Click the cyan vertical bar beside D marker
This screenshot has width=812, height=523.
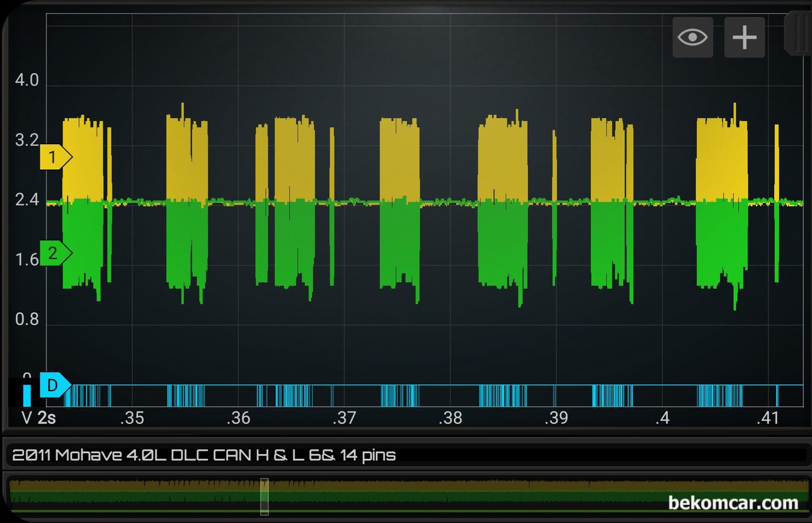(27, 395)
